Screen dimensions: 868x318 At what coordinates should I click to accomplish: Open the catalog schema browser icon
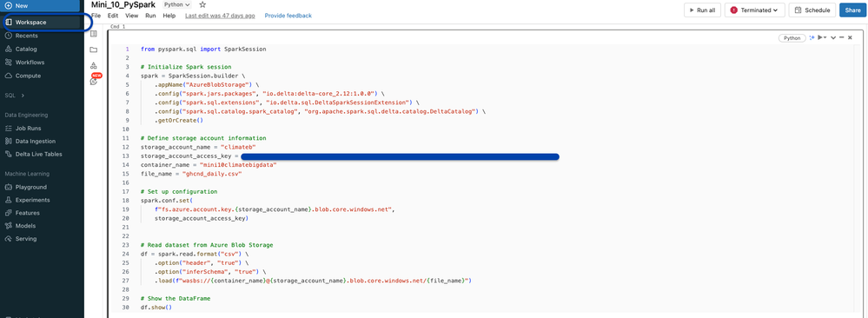tap(94, 65)
